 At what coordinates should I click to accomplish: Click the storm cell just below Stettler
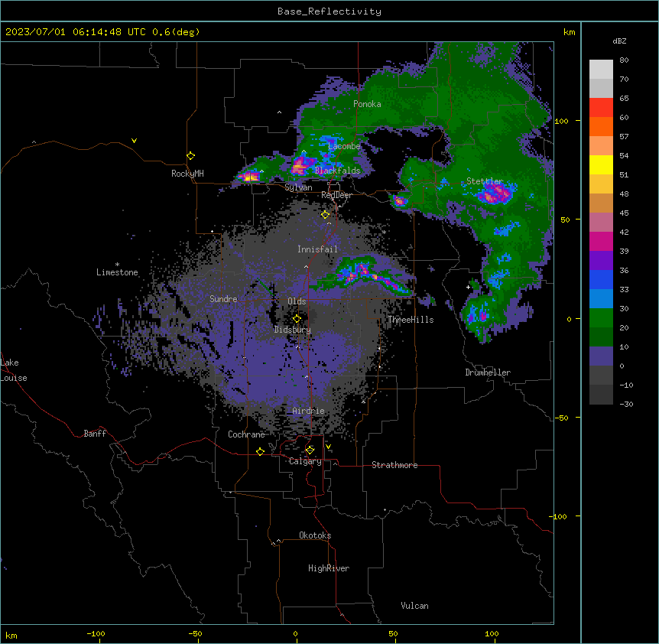point(495,194)
